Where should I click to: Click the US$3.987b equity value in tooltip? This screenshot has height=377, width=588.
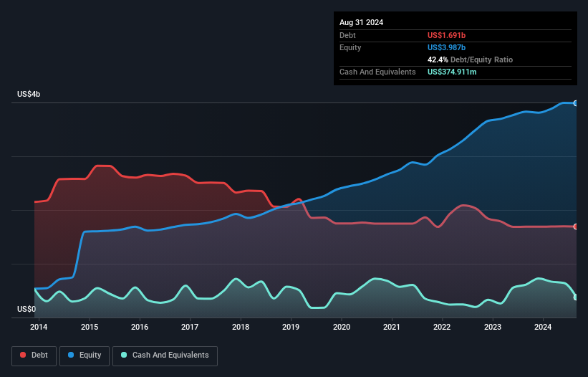tap(446, 47)
